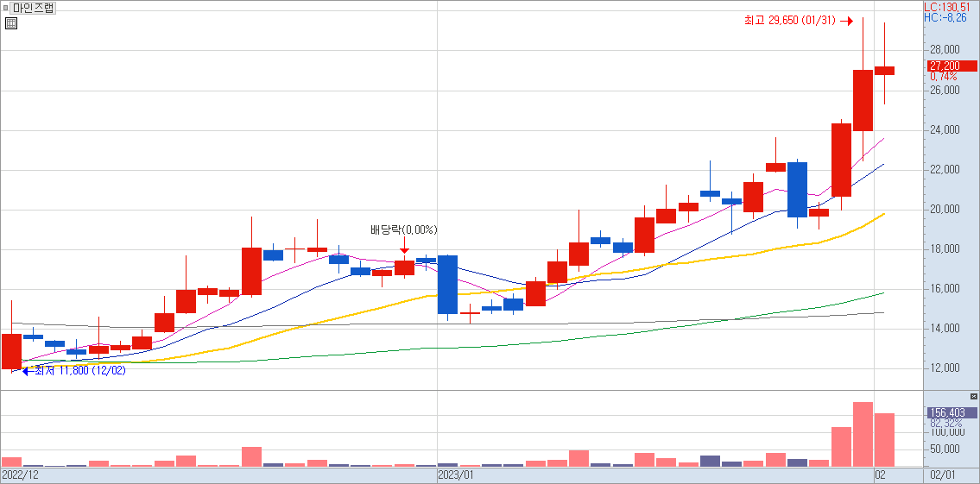Click the small gray square beside 마인즈랩
The height and width of the screenshot is (484, 980).
6,8
